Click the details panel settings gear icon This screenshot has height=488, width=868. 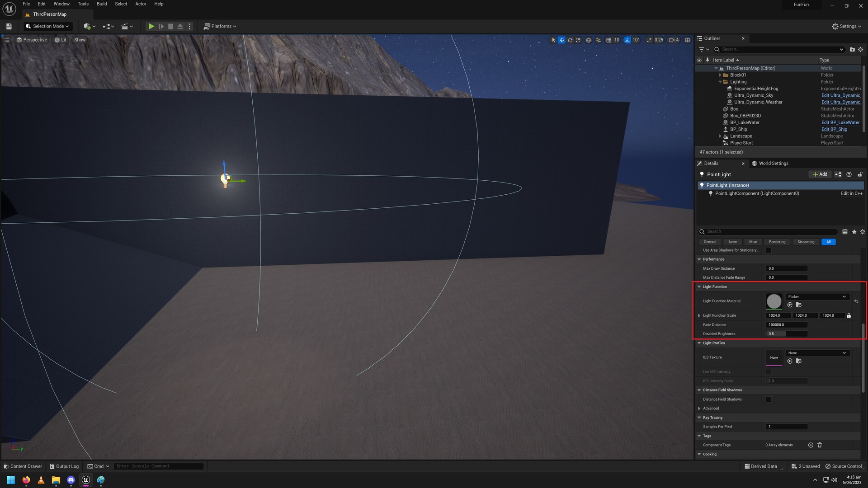[x=862, y=231]
